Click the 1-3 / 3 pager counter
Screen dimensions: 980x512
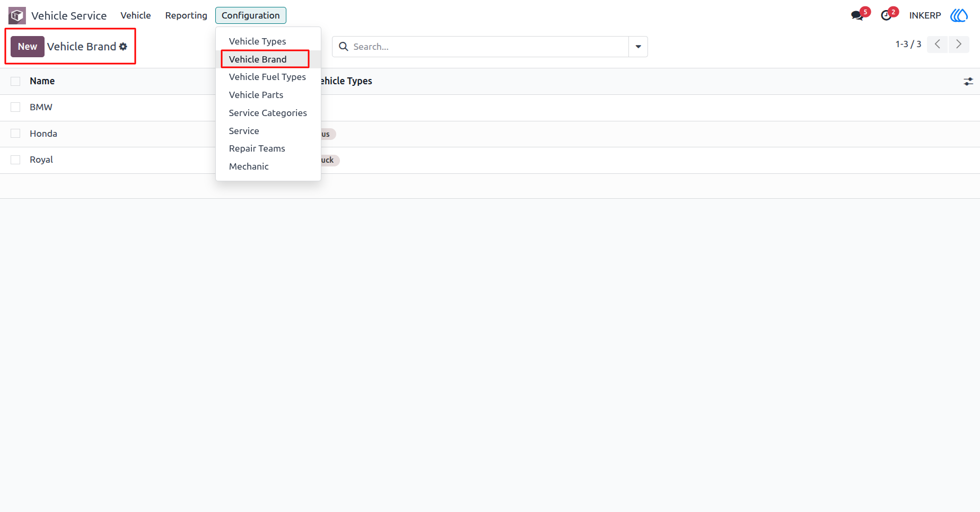click(x=908, y=44)
